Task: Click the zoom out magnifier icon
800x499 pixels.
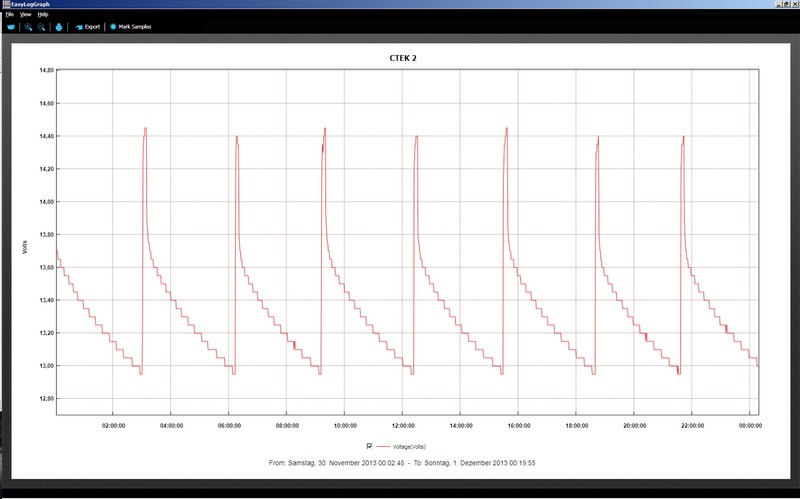Action: [x=42, y=27]
